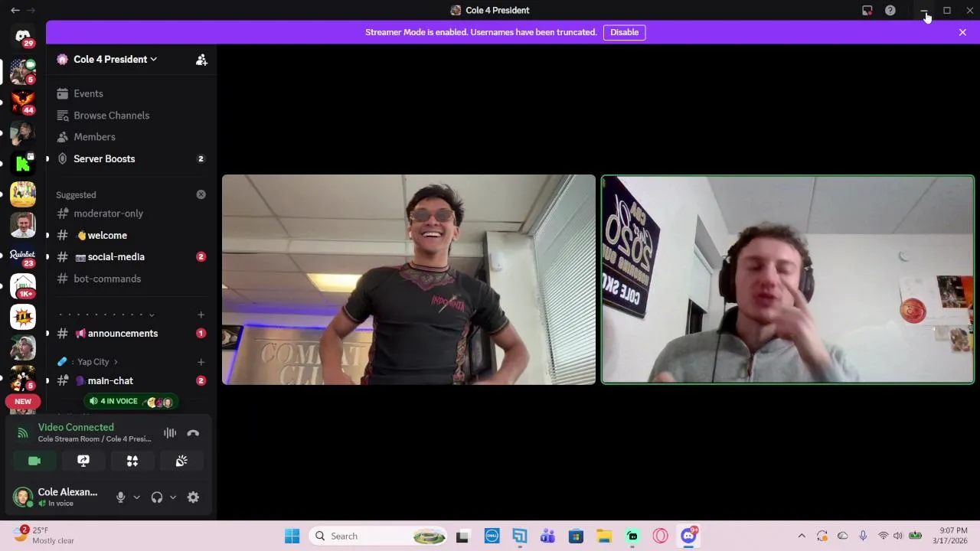Open the Rainbet server icon
980x551 pixels.
point(23,256)
